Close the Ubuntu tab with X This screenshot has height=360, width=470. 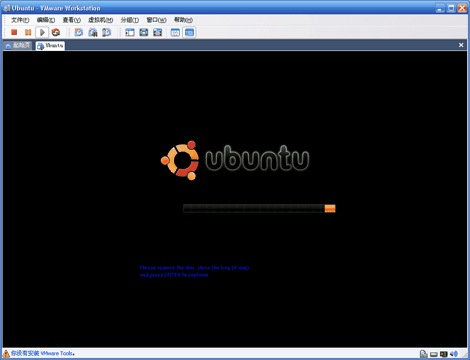coord(461,45)
